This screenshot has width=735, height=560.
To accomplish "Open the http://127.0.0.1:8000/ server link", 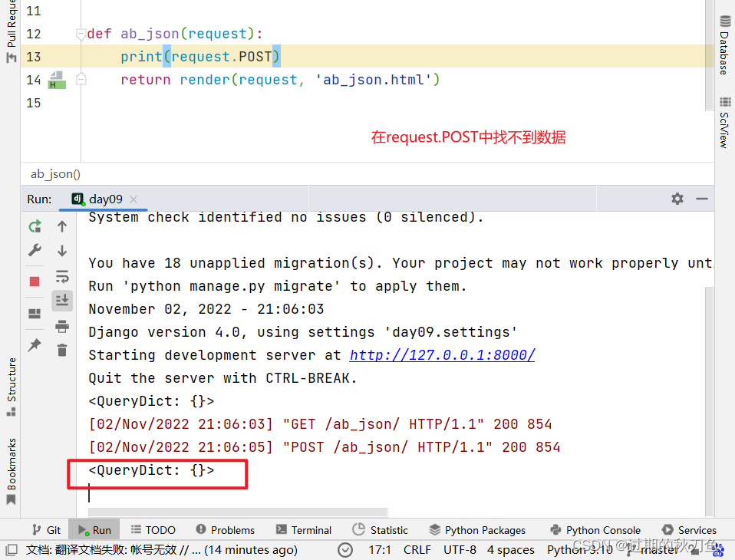I will [442, 355].
